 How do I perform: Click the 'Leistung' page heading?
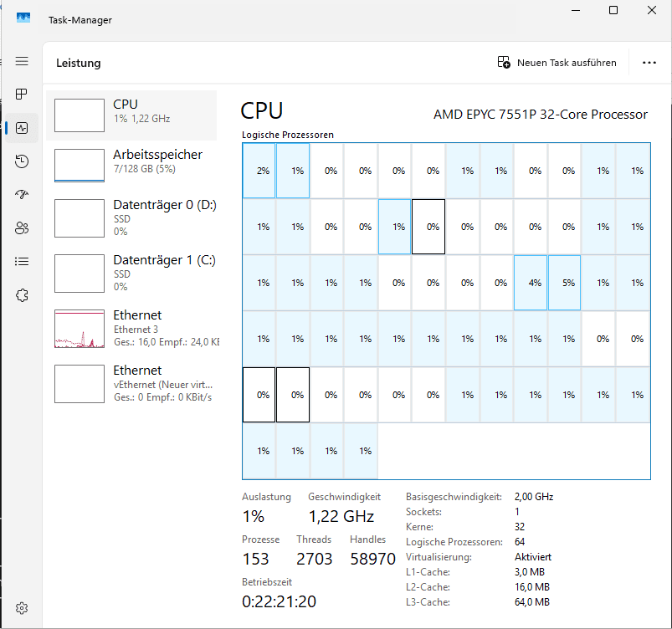point(79,63)
